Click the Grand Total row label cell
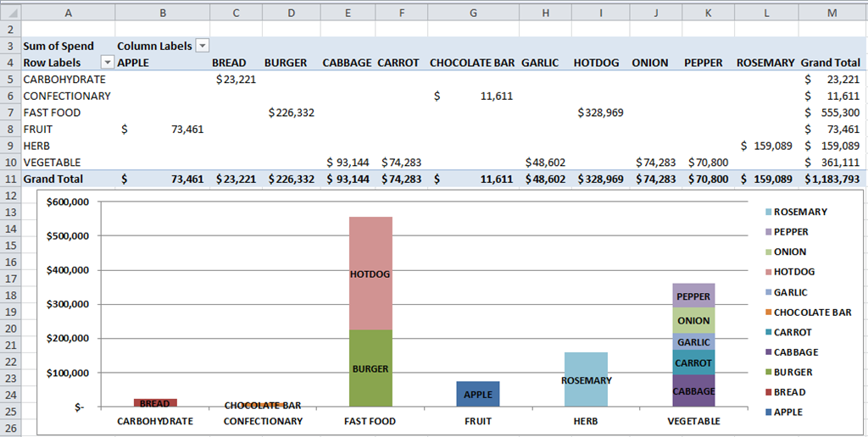This screenshot has width=868, height=437. click(68, 179)
